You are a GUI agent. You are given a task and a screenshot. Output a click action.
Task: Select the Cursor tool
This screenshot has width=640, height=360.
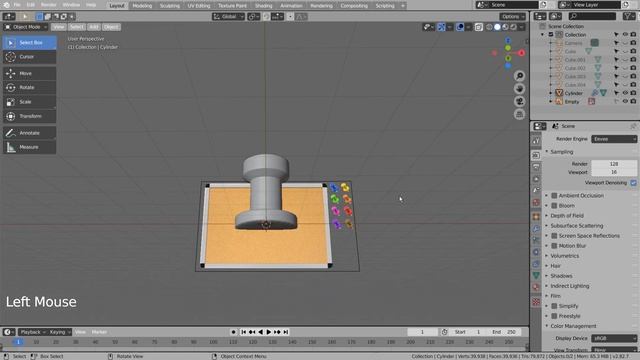pos(30,57)
